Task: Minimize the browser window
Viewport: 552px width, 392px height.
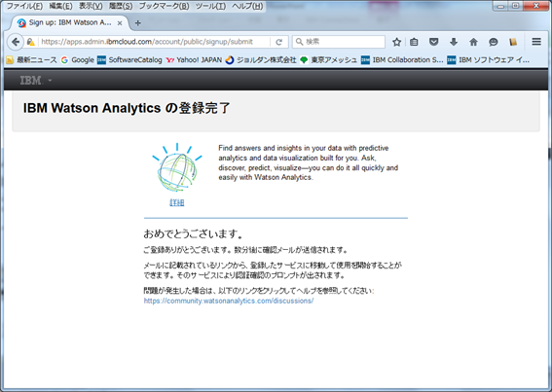Action: (x=500, y=6)
